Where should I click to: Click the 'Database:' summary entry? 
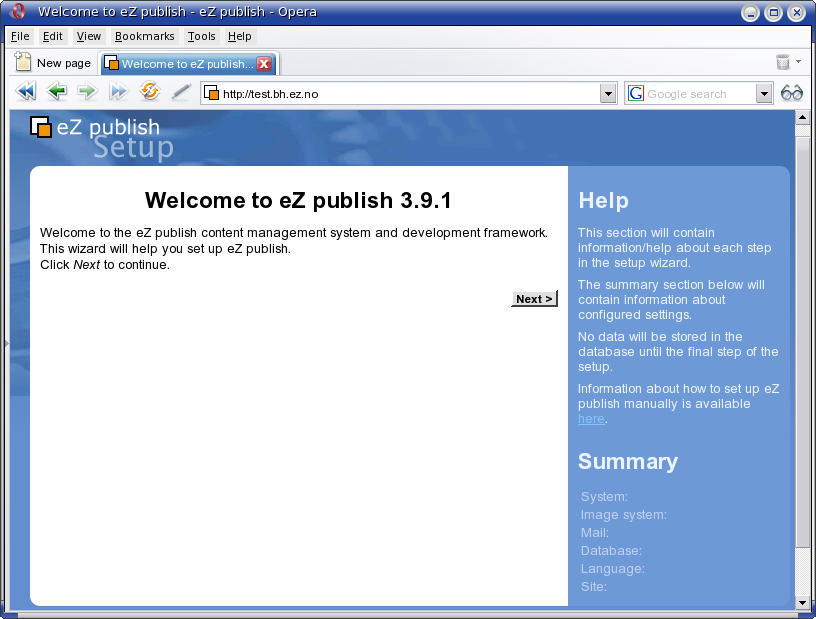click(611, 551)
